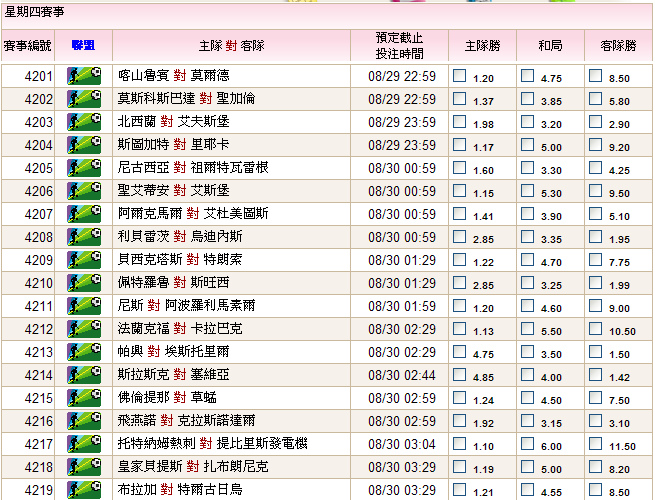Screen dimensions: 655x500
Task: Click the league icon for match 4211
Action: pos(84,306)
